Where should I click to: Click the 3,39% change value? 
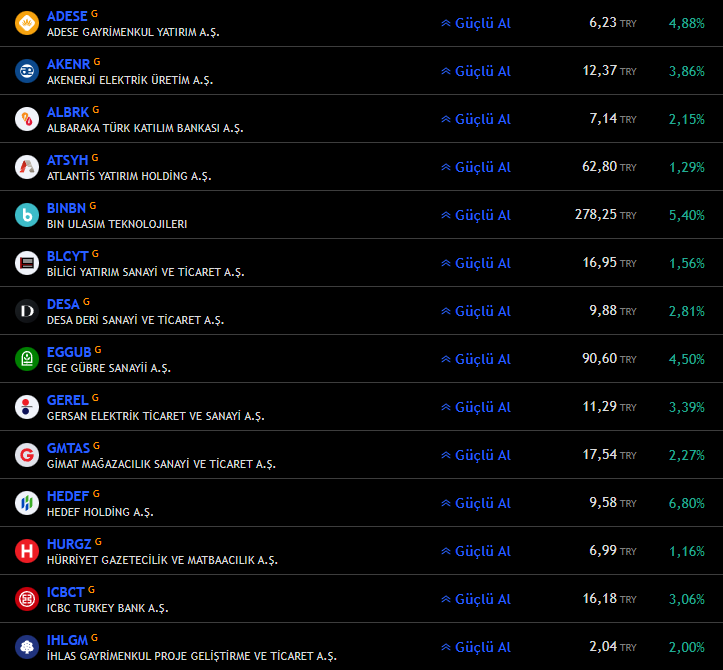pos(687,407)
